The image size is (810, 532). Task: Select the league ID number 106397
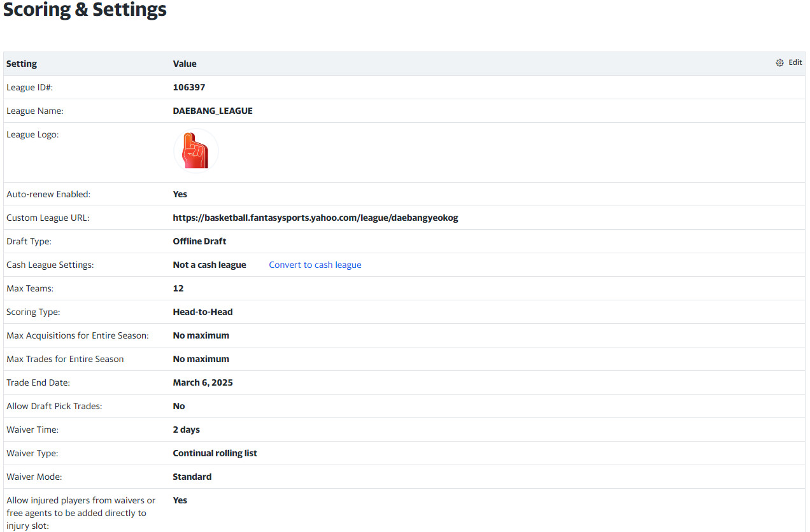pyautogui.click(x=189, y=87)
